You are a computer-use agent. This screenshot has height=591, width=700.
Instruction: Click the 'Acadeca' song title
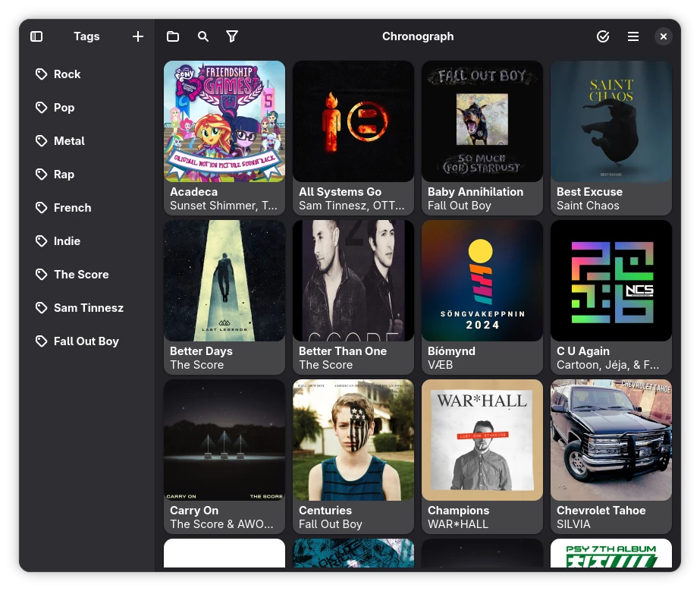click(193, 192)
